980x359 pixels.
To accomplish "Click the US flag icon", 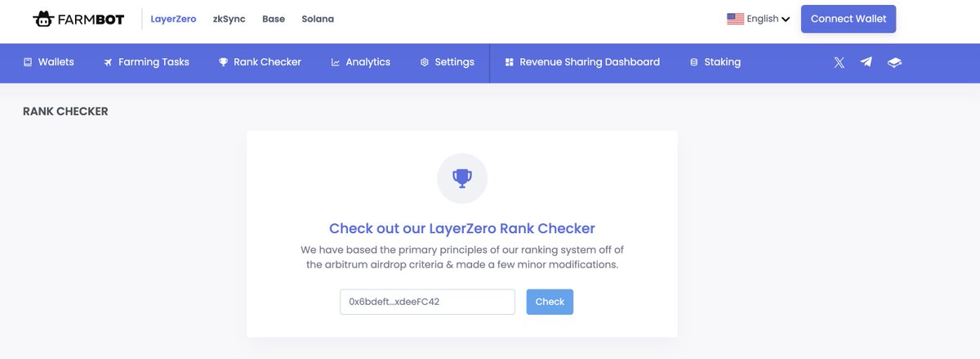I will (735, 19).
